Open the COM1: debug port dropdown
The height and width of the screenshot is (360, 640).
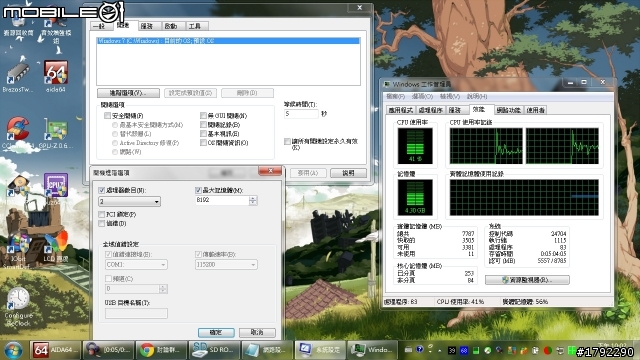coord(136,264)
